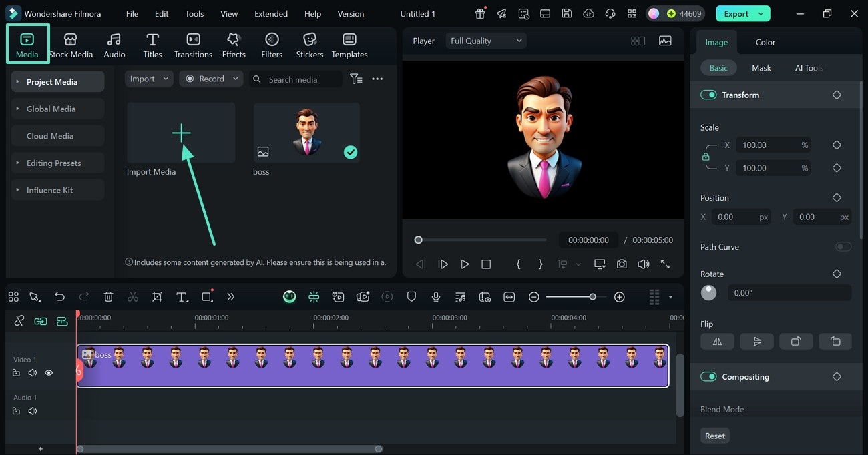Click the Rotate dial knob
868x455 pixels.
[708, 292]
